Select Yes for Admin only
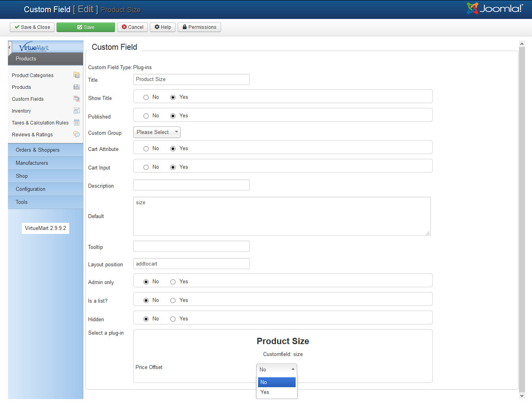The width and height of the screenshot is (532, 403). pos(173,282)
